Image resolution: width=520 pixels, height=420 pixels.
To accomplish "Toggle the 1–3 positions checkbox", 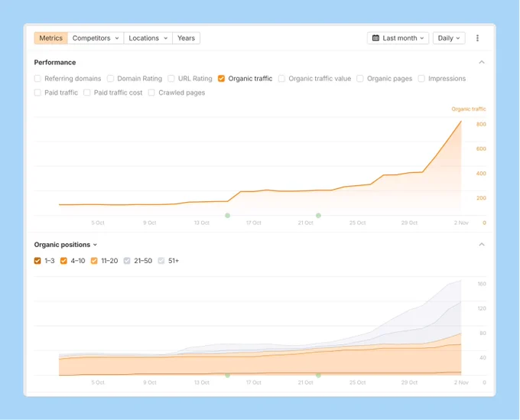I will 37,261.
